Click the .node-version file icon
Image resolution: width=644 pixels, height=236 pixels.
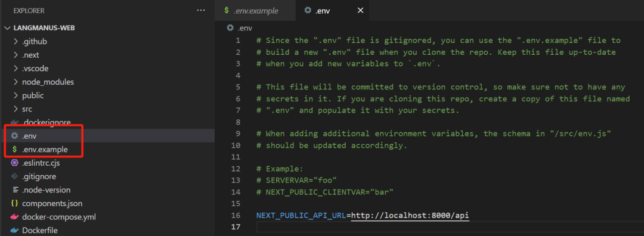[x=15, y=190]
